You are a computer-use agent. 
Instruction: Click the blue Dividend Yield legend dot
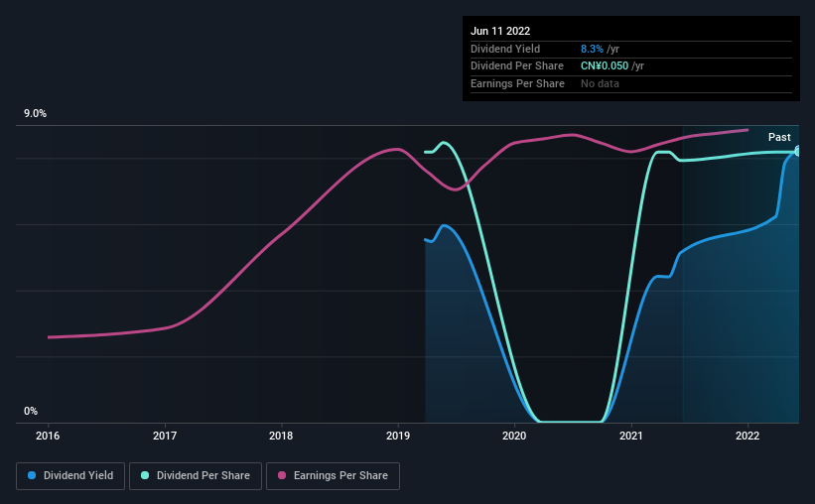[32, 475]
